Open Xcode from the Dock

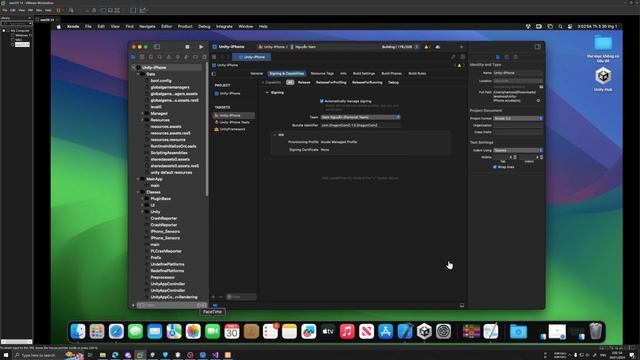pyautogui.click(x=405, y=331)
